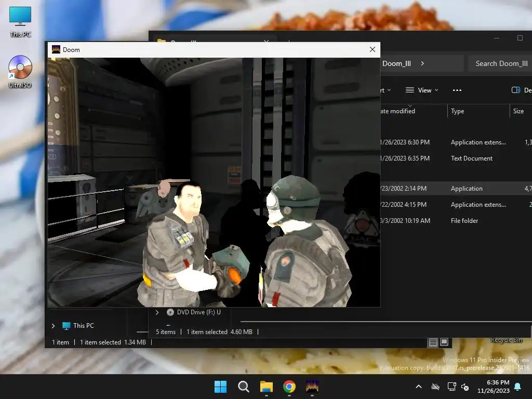Open Recycle Bin on desktop
Image resolution: width=532 pixels, height=399 pixels.
(x=506, y=340)
